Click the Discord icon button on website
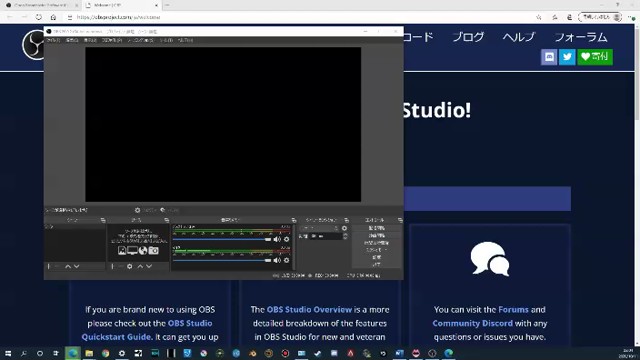Viewport: 640px width, 360px height. 549,57
